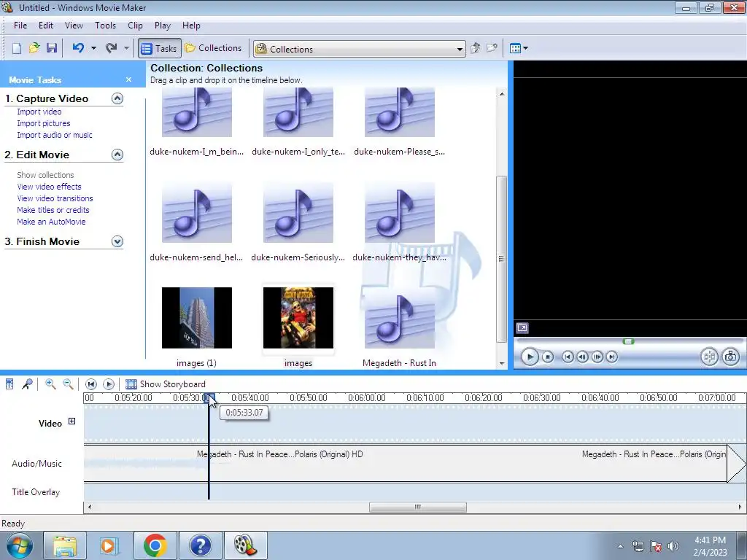The height and width of the screenshot is (560, 747).
Task: Select the duke-nukem-Seriously... audio clip
Action: click(298, 212)
